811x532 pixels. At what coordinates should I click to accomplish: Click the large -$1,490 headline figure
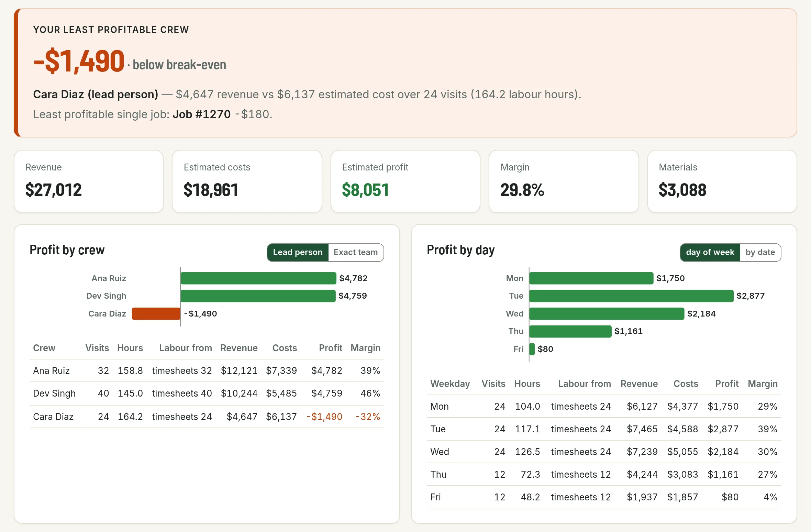click(x=79, y=61)
